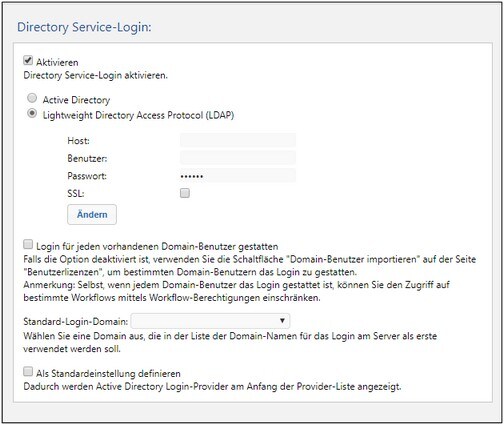Click the Host: field label
Viewport: 504px width, 425px height.
(78, 141)
